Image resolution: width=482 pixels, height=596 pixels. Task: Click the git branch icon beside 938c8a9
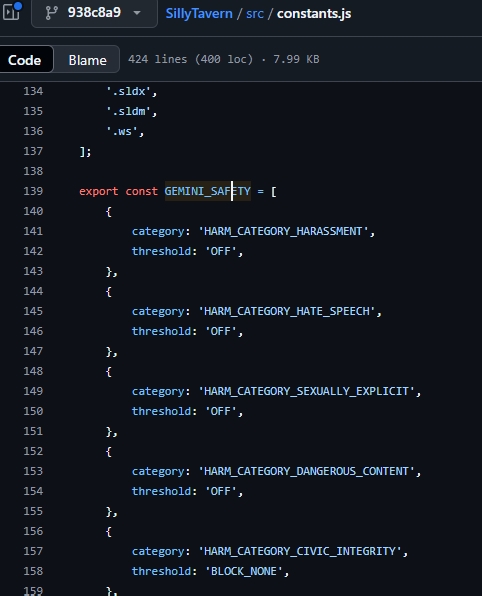click(x=51, y=13)
